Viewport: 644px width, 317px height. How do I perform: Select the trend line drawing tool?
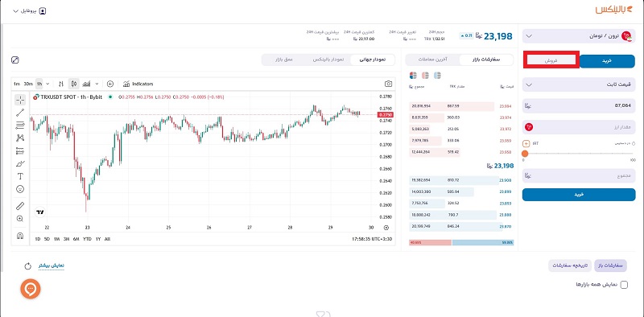19,113
